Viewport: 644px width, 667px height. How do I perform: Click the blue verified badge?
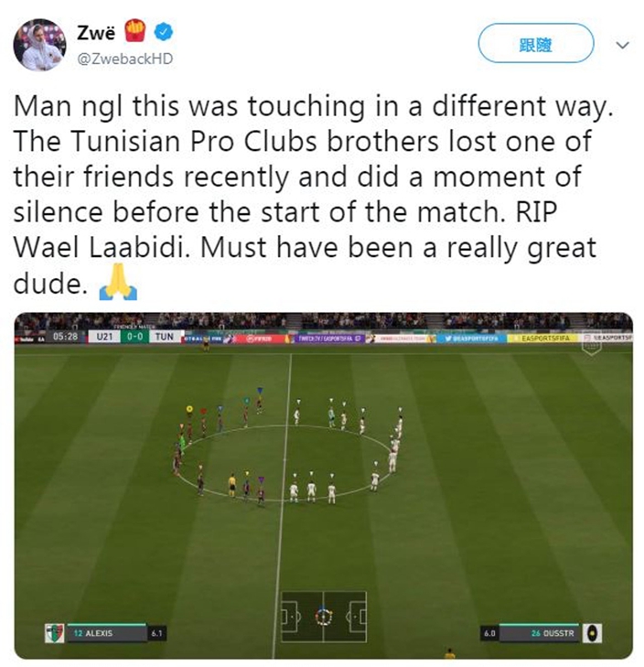coord(164,32)
